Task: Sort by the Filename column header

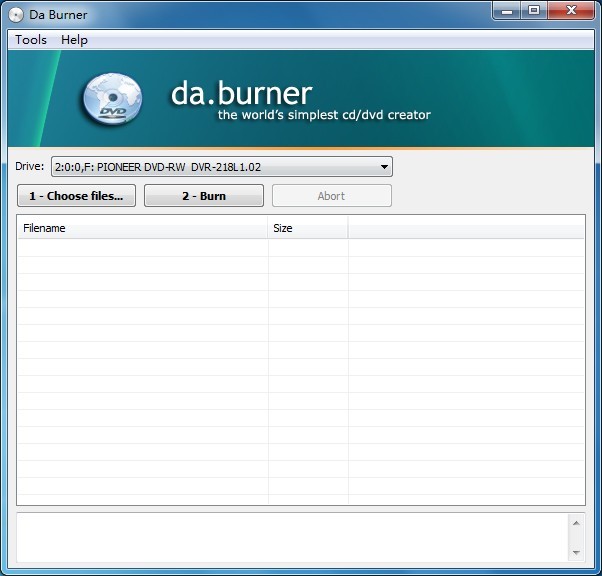Action: (x=142, y=228)
